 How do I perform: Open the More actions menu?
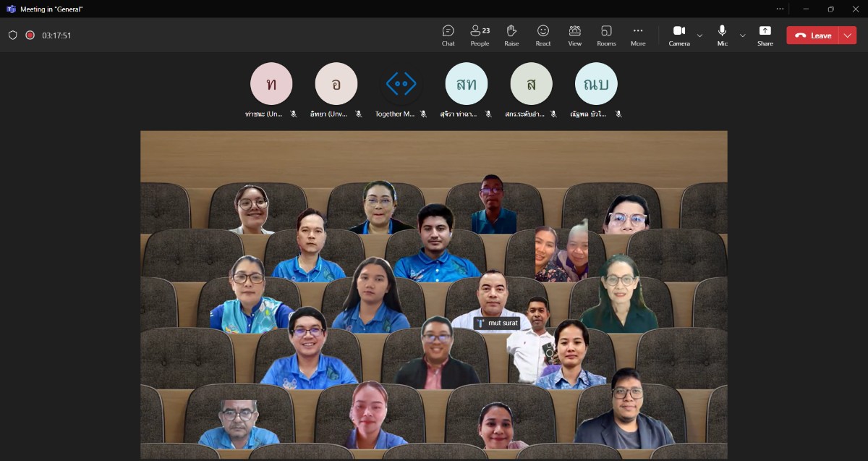638,35
